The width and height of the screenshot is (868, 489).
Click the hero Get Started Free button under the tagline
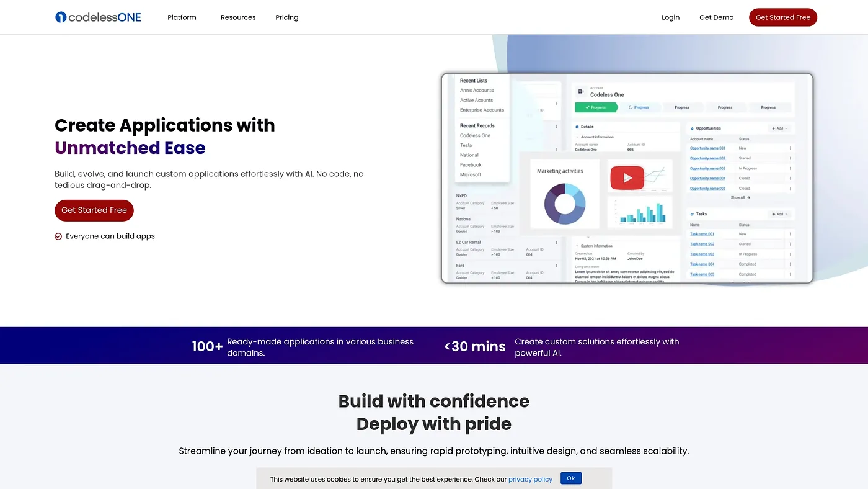94,210
